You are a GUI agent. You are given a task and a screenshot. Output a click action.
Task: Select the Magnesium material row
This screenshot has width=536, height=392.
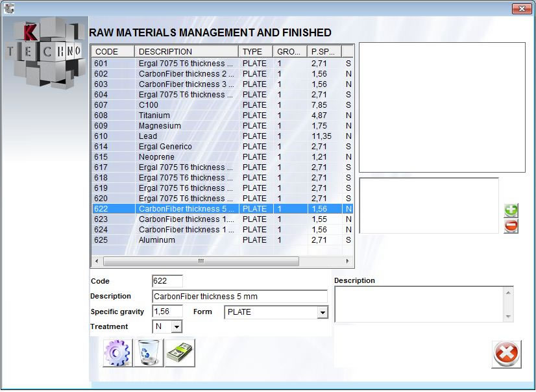pyautogui.click(x=223, y=126)
